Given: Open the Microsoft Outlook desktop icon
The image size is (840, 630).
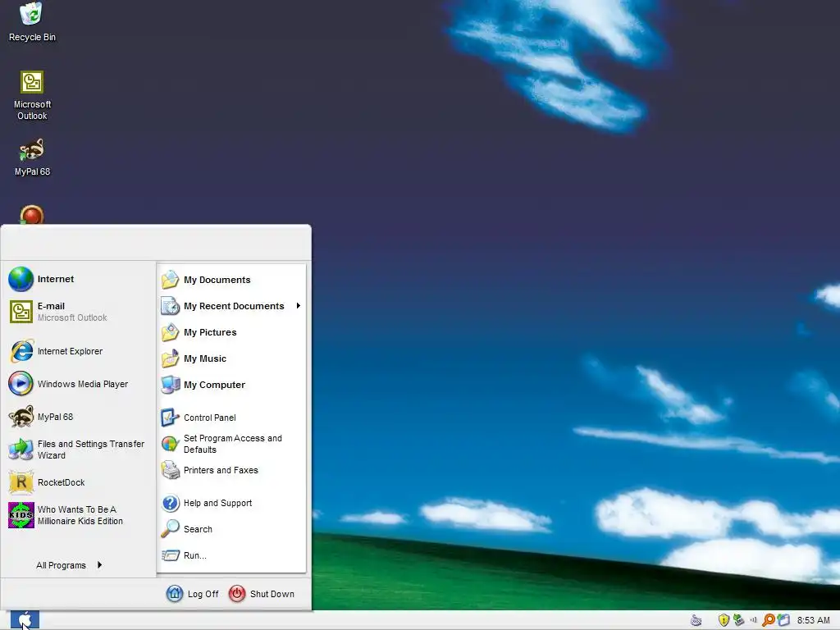Looking at the screenshot, I should [x=32, y=96].
